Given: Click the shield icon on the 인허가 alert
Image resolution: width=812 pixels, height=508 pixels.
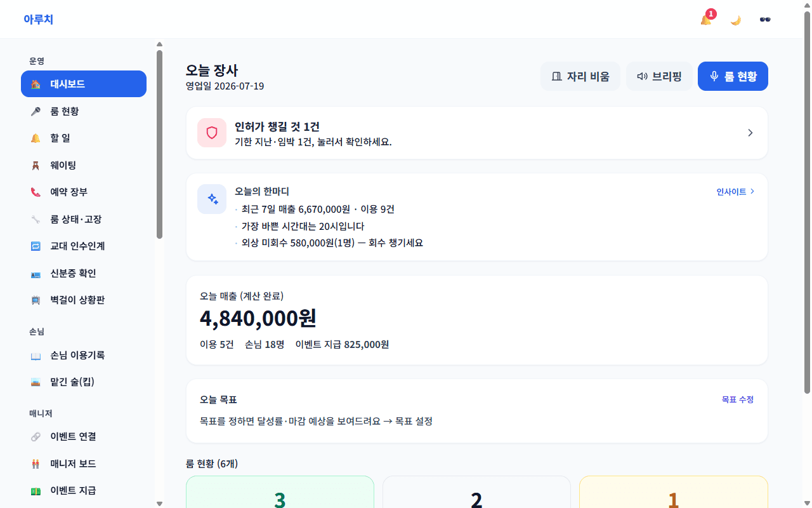Looking at the screenshot, I should [212, 133].
